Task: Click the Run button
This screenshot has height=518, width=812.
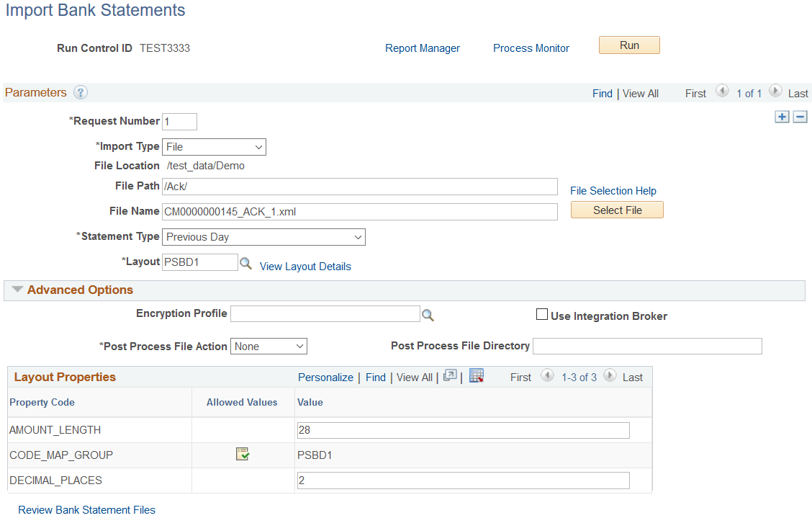Action: point(629,44)
